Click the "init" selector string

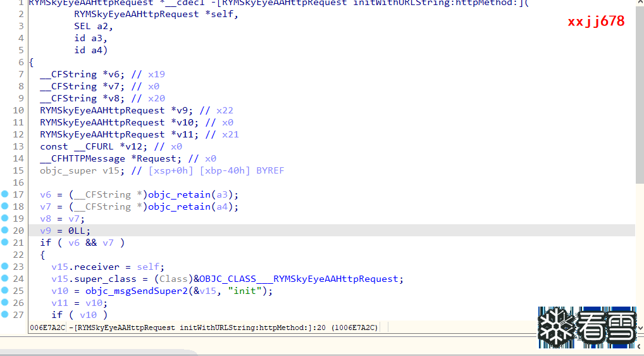click(x=245, y=291)
